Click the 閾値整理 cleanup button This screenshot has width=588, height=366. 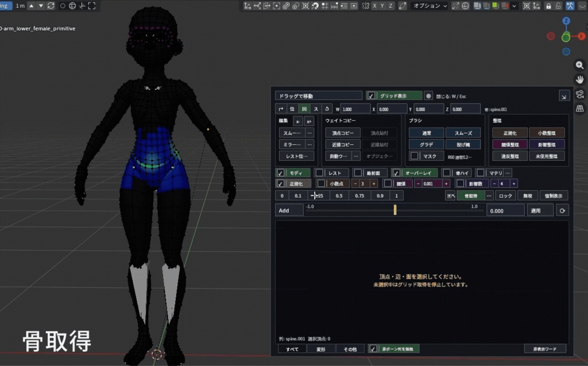(x=510, y=145)
